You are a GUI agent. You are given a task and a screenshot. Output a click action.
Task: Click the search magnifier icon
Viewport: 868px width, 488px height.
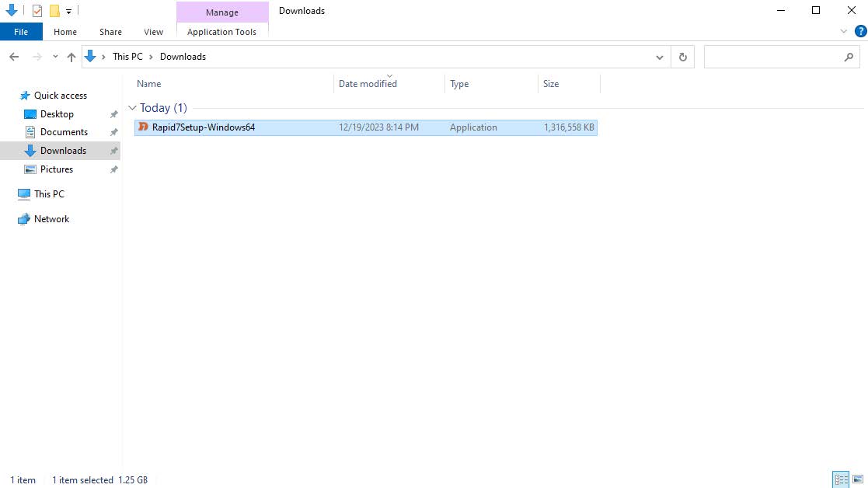pyautogui.click(x=849, y=57)
